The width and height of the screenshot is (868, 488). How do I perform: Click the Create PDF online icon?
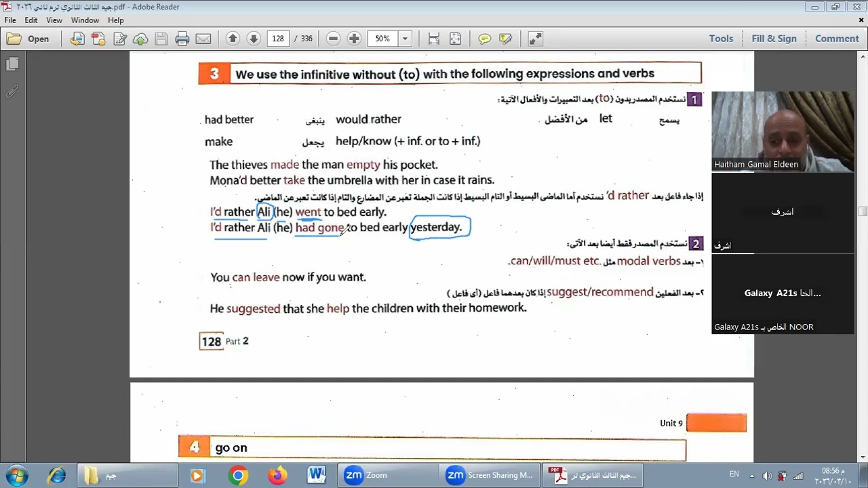pyautogui.click(x=98, y=39)
